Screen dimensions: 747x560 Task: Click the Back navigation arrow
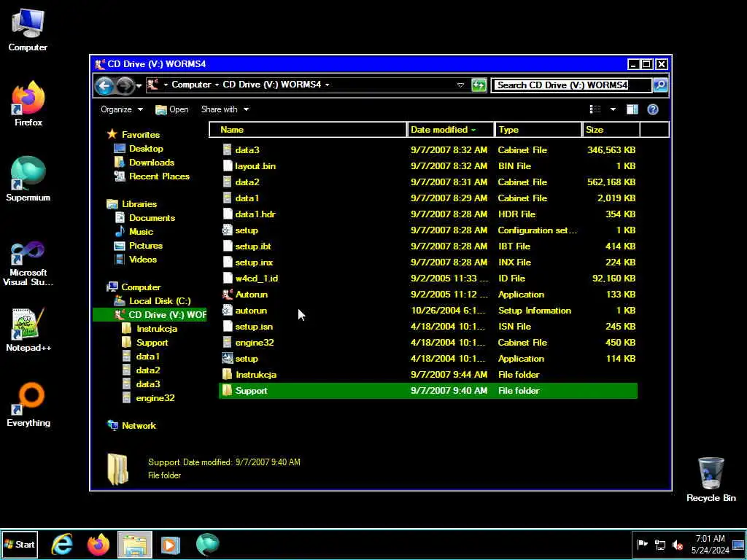[104, 85]
